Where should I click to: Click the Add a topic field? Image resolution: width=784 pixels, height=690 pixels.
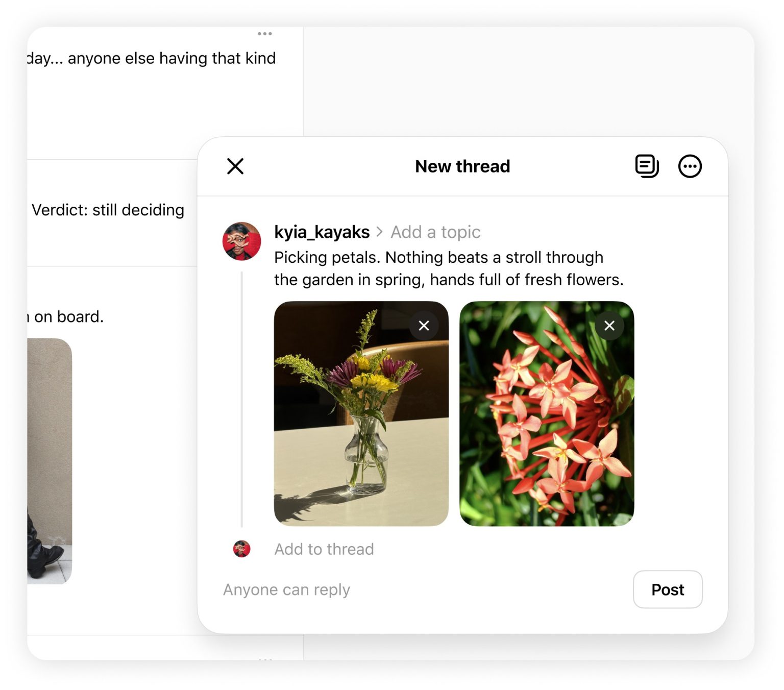click(435, 232)
